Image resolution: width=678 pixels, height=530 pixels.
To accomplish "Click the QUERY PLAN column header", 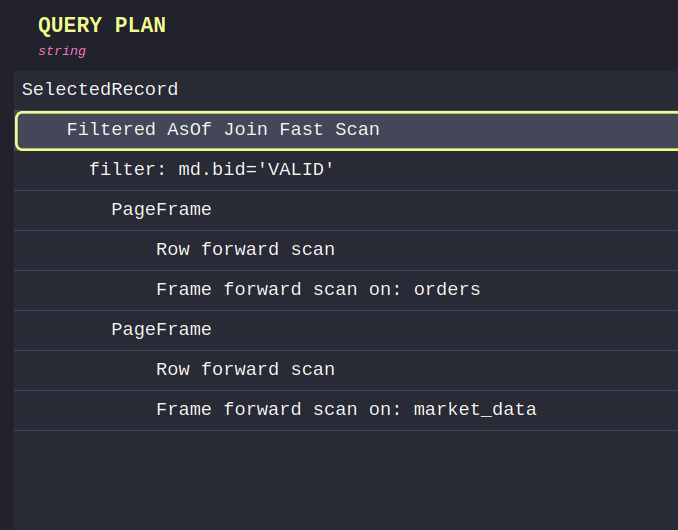I will pyautogui.click(x=101, y=27).
